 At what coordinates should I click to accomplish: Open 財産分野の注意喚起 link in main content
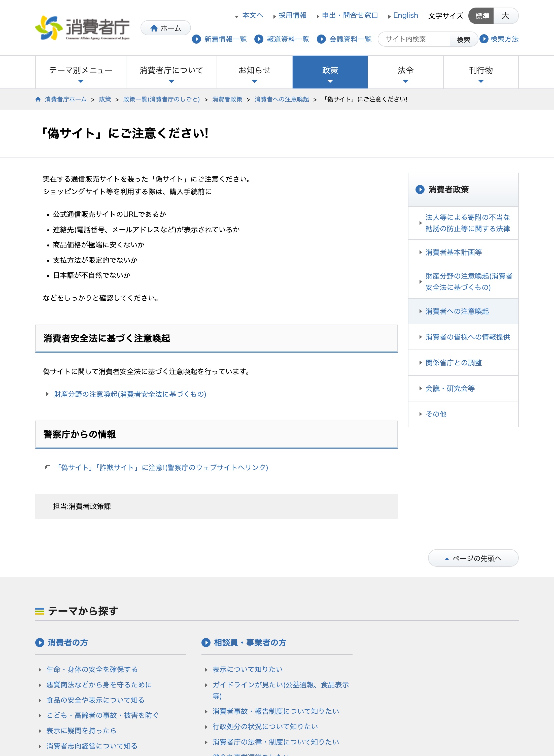[130, 394]
